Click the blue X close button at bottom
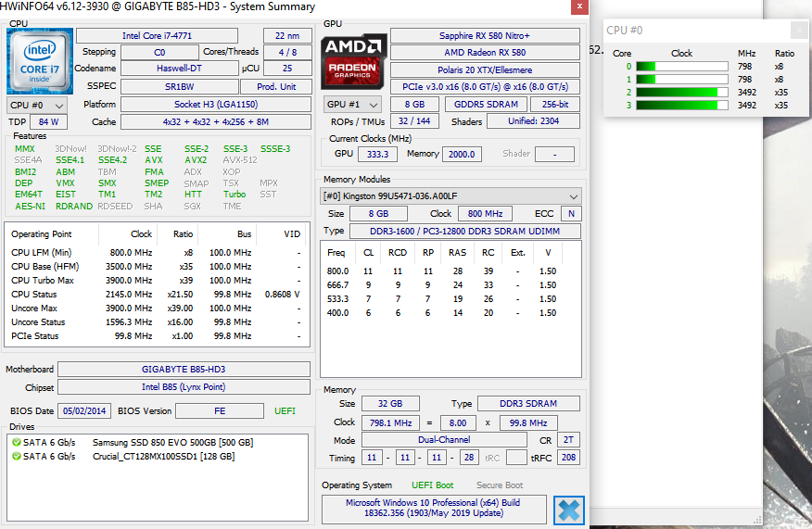812x529 pixels. pyautogui.click(x=568, y=510)
